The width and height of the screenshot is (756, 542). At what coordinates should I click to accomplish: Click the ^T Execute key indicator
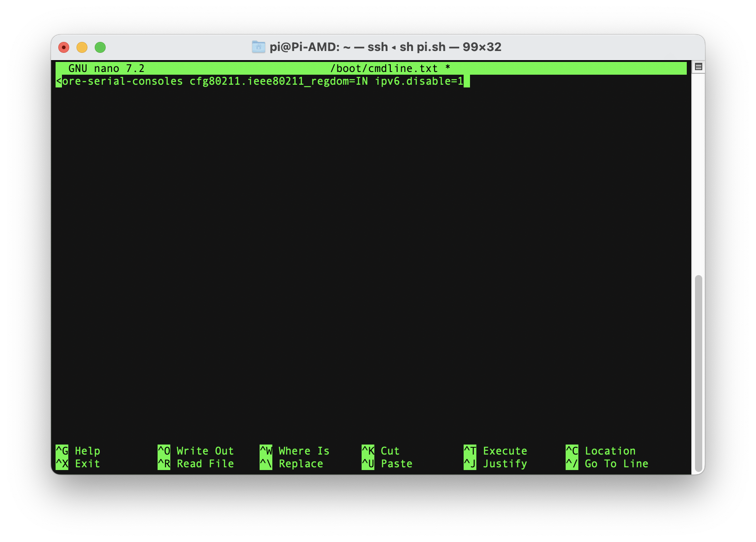click(470, 451)
